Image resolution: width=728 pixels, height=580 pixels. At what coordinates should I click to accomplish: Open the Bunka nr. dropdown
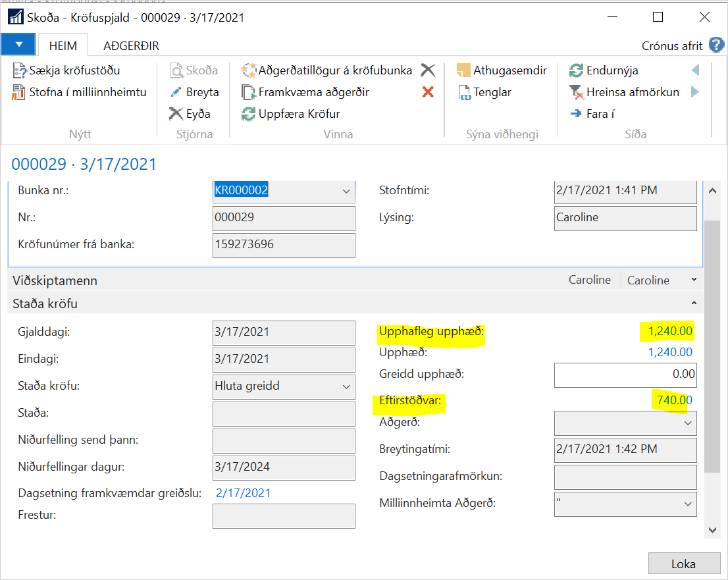click(x=346, y=191)
